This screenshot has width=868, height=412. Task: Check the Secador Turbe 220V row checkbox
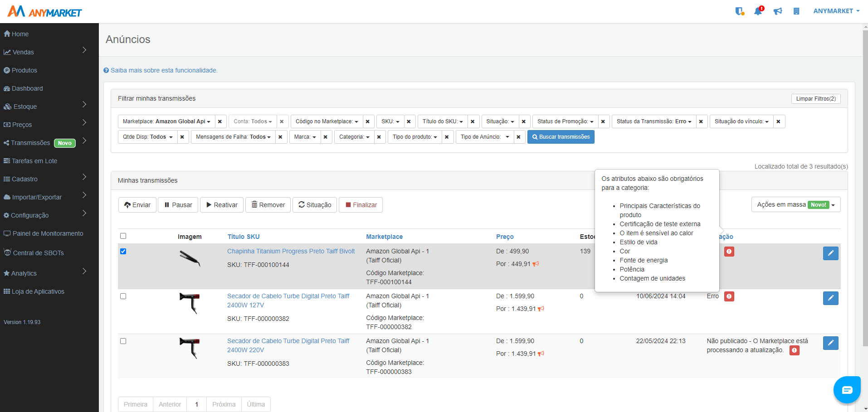[x=123, y=341]
